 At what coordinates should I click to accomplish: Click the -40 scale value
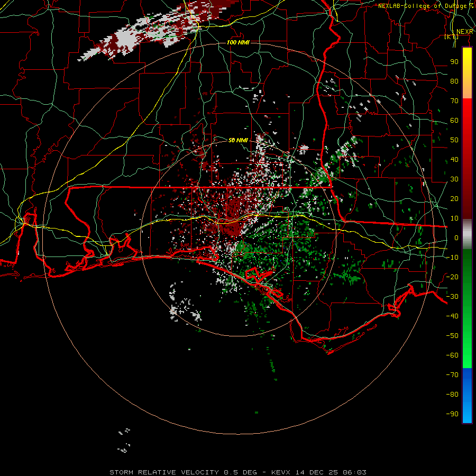pyautogui.click(x=452, y=316)
